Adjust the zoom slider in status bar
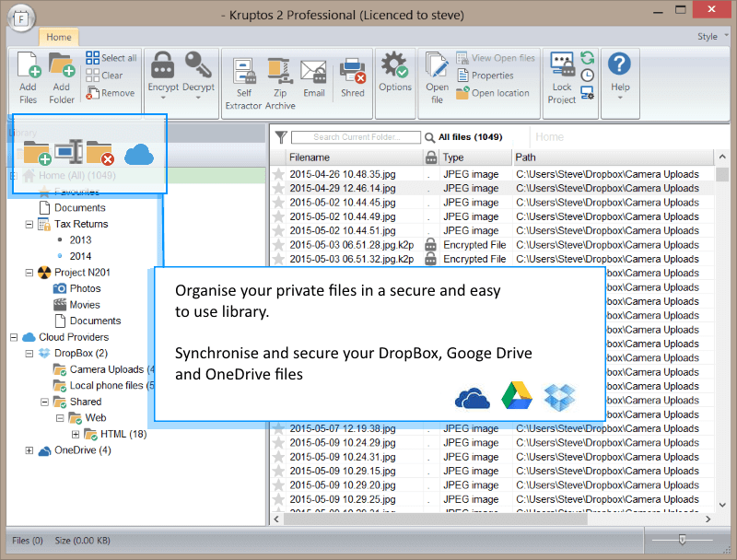The width and height of the screenshot is (737, 560). coord(682,540)
